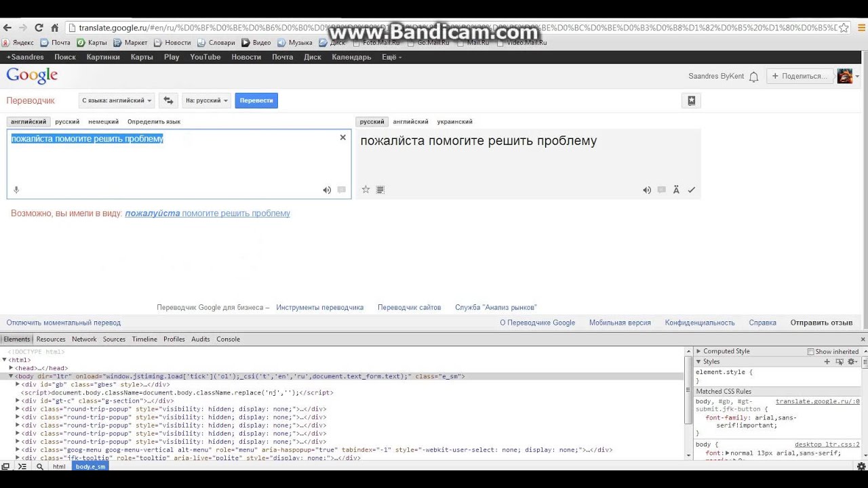Viewport: 868px width, 488px height.
Task: Open browser home page button
Action: pos(55,28)
